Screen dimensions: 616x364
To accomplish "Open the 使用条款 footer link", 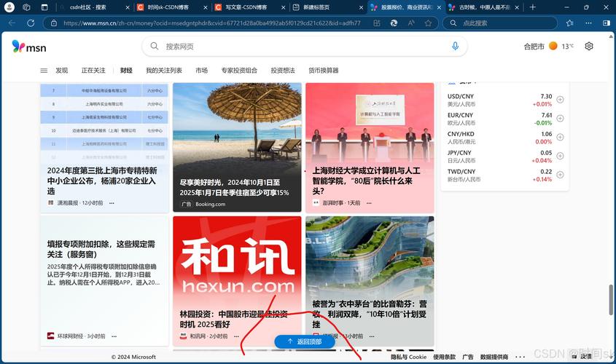I will (x=444, y=357).
